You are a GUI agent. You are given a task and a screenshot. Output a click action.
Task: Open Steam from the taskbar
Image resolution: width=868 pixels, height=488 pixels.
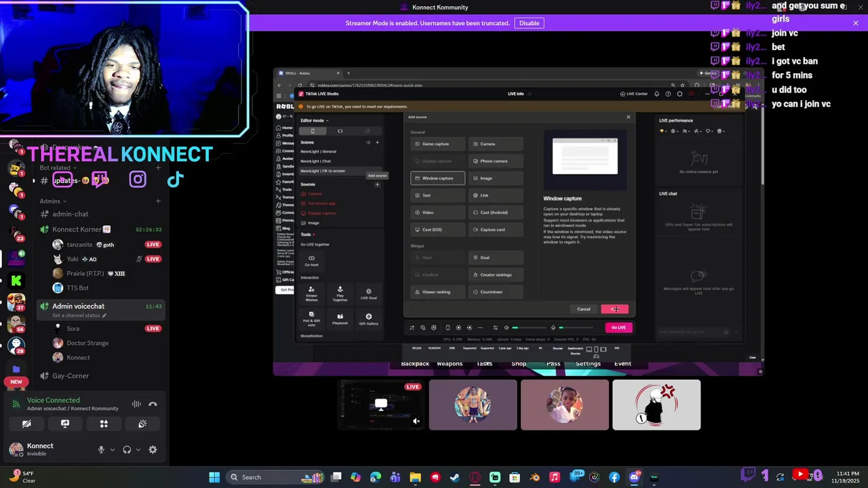455,477
